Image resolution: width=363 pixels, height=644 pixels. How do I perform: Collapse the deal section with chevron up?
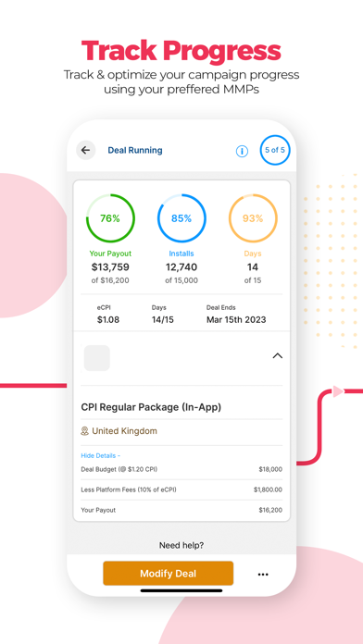(278, 355)
